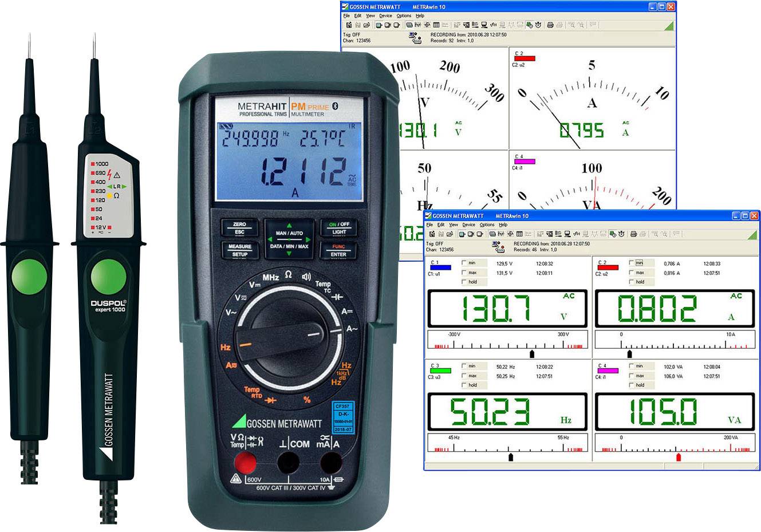
Task: Click the device connection icon beside RECORDING info in front window
Action: pos(497,246)
